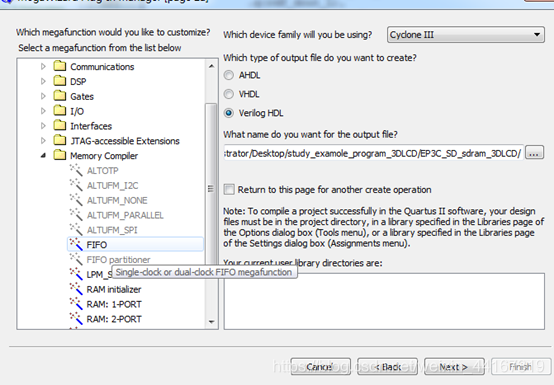Click the Back button
This screenshot has width=554, height=385.
click(387, 367)
